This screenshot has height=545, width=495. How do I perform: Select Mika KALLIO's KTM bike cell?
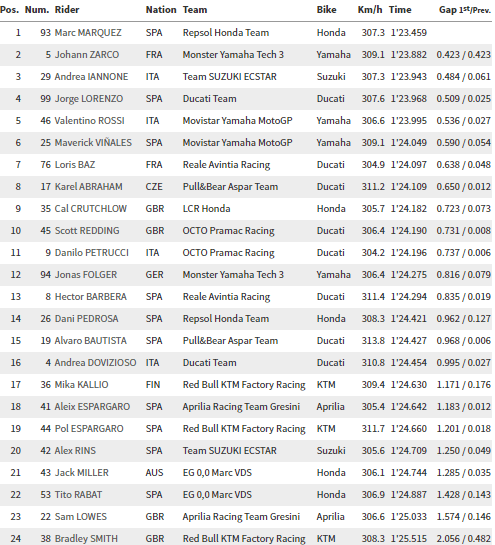point(326,385)
